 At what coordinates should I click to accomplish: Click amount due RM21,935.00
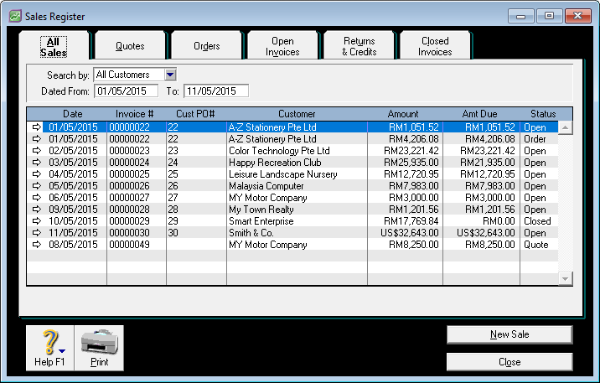[x=488, y=163]
